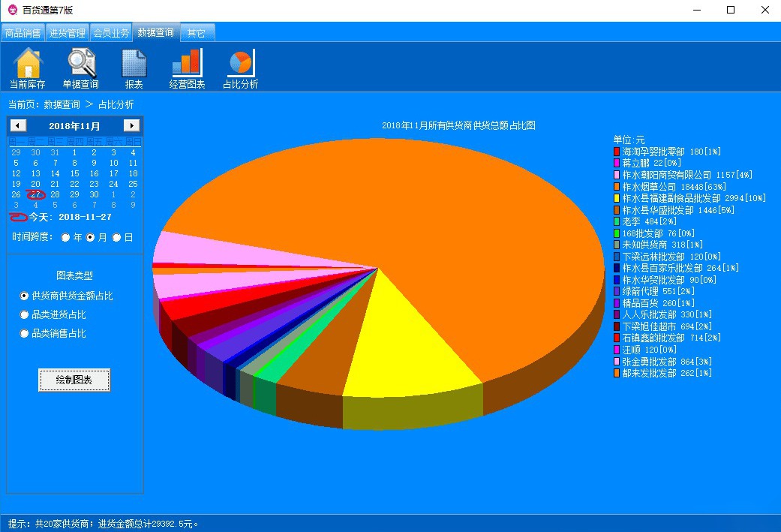This screenshot has width=781, height=532.
Task: Switch to 商品销售 tab
Action: [x=23, y=33]
